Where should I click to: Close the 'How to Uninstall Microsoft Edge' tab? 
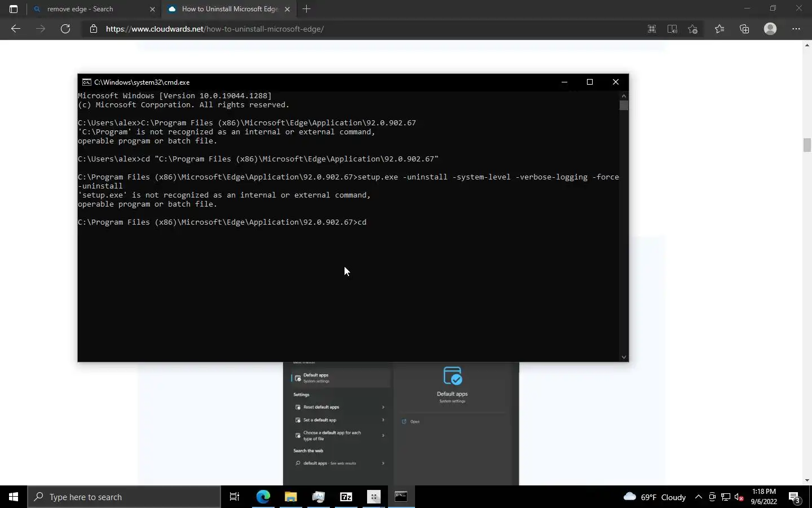(x=287, y=9)
